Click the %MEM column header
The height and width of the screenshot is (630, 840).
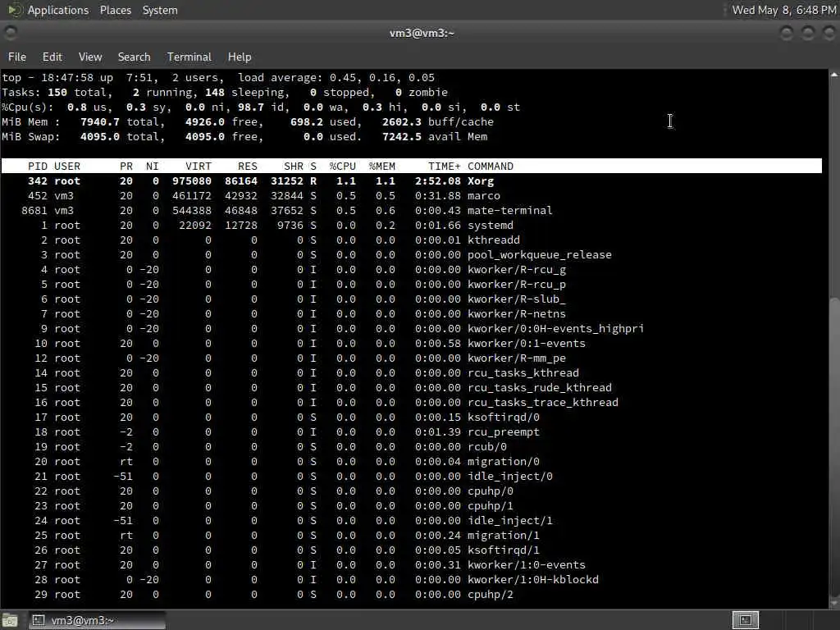(x=382, y=166)
